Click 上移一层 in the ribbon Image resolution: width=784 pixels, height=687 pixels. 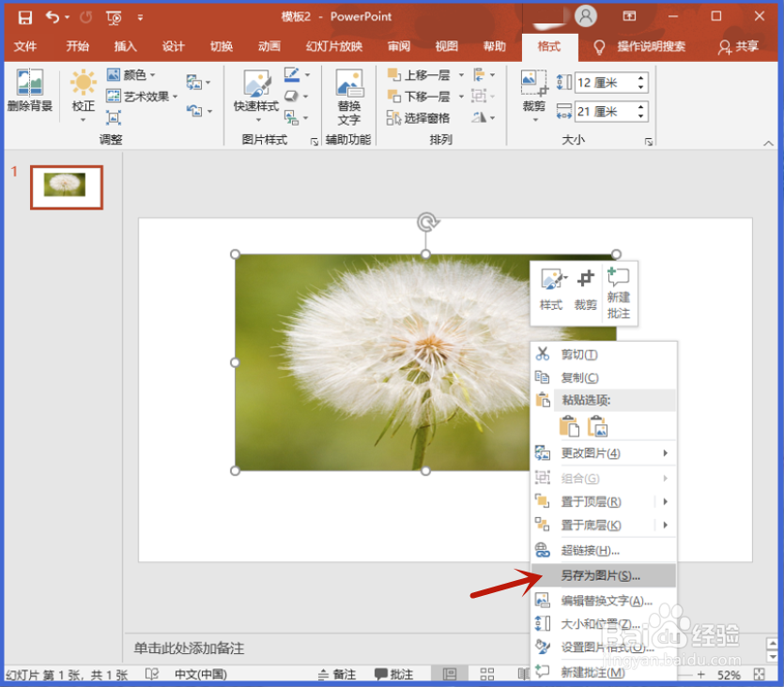point(419,75)
